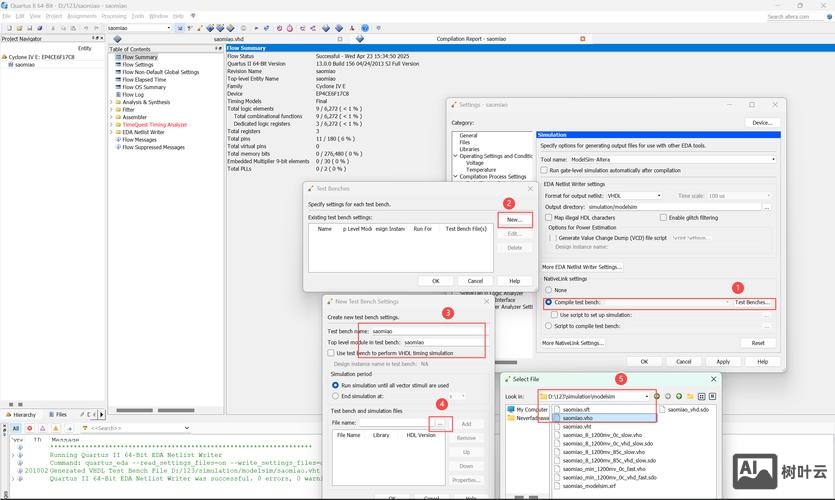The image size is (835, 500).
Task: Open the Assignments menu
Action: pos(82,16)
